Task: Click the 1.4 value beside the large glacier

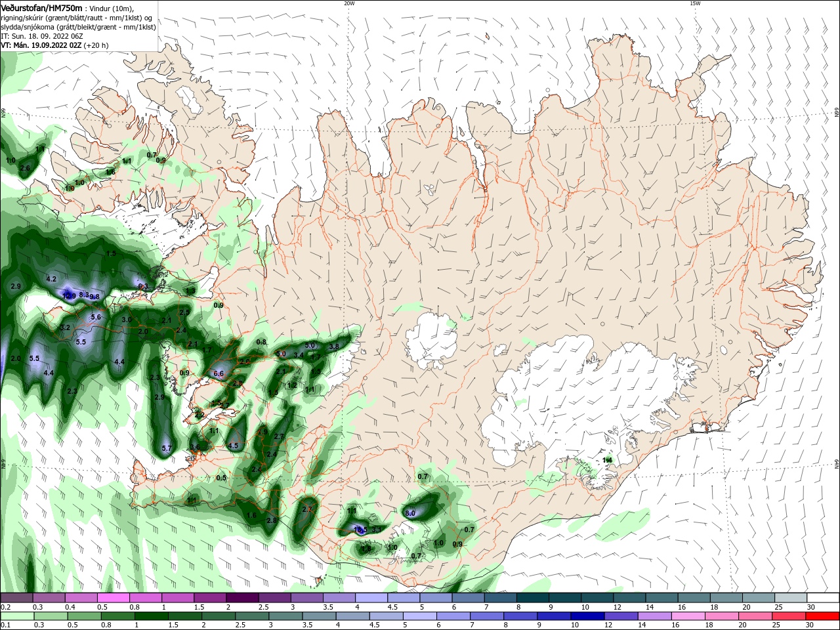Action: click(607, 460)
